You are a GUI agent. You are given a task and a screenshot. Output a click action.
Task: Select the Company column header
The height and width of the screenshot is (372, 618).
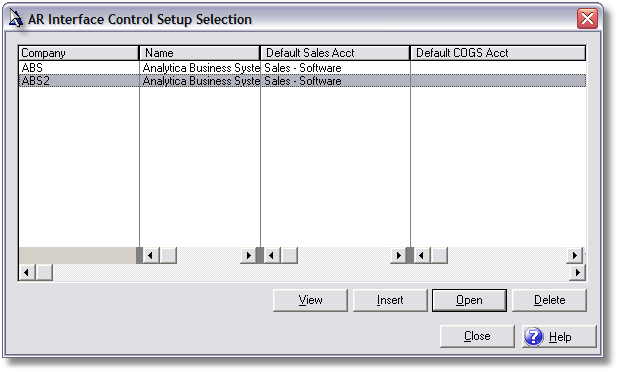tap(78, 53)
